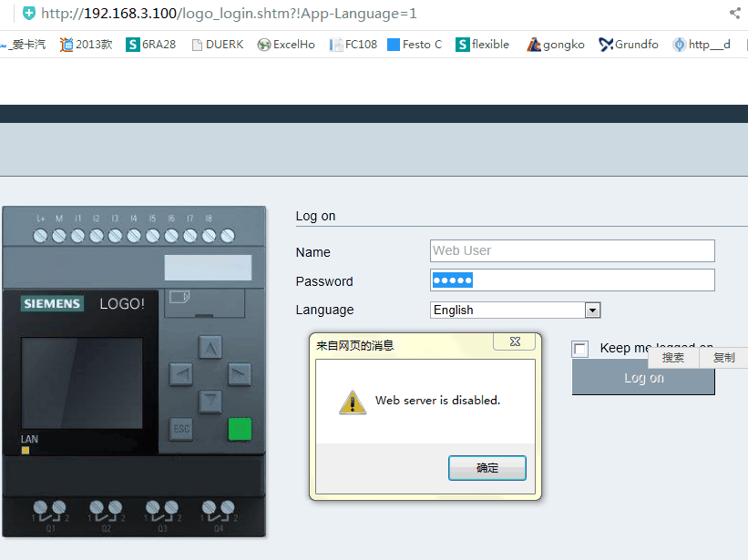Open the http__d bookmark

702,45
